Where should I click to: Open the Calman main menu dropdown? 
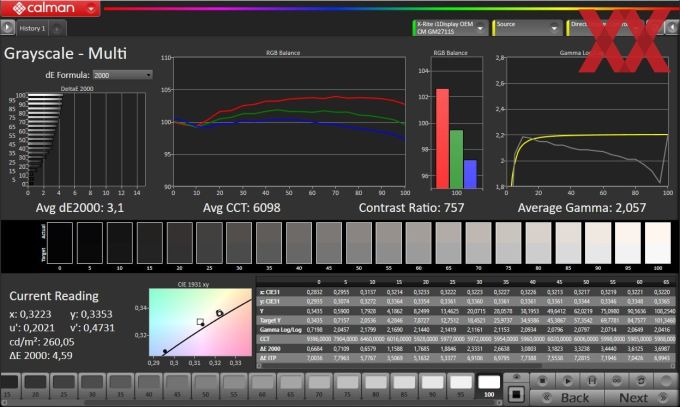coord(91,8)
